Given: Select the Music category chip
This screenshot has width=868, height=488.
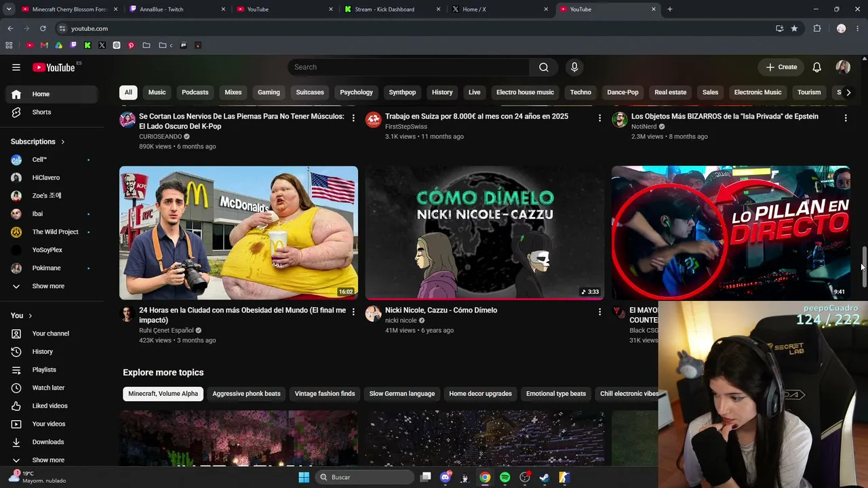Looking at the screenshot, I should click(157, 92).
